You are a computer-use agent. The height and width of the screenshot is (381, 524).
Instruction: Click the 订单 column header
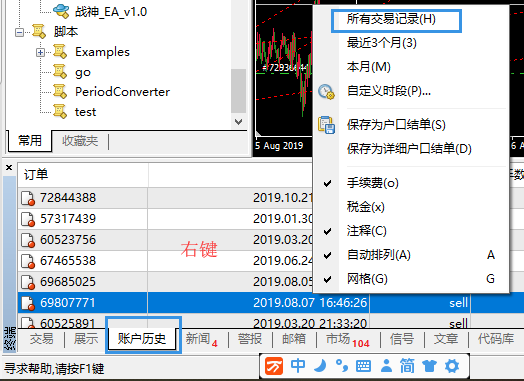point(83,174)
